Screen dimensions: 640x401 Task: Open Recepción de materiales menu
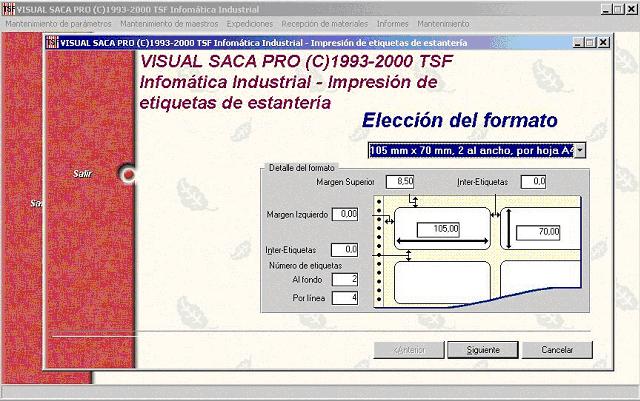(324, 24)
